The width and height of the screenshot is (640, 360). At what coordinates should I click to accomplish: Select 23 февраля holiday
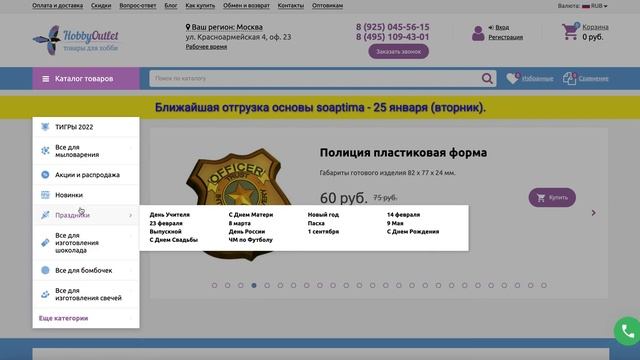point(166,223)
